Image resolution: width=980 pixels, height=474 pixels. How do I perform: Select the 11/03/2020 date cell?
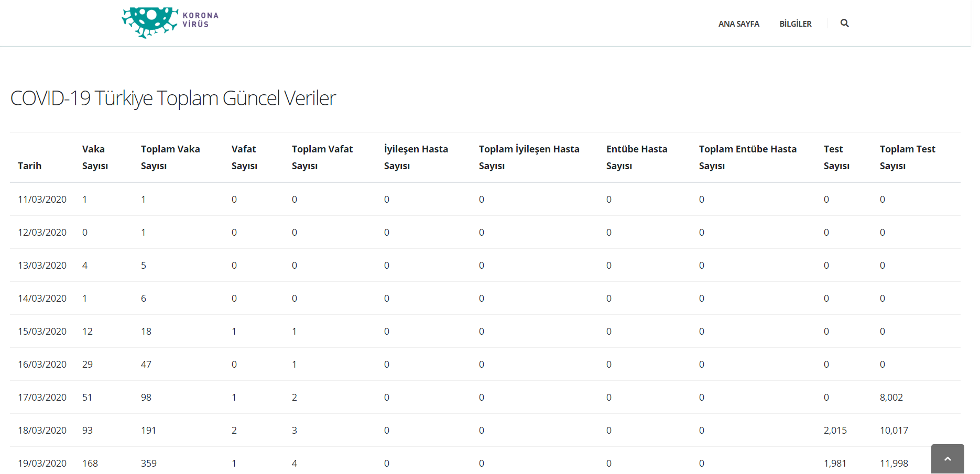point(42,200)
